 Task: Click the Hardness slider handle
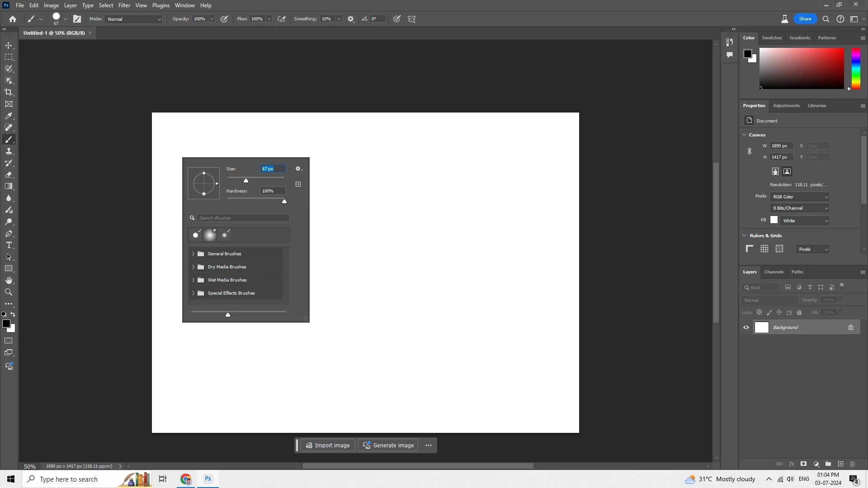(x=284, y=201)
